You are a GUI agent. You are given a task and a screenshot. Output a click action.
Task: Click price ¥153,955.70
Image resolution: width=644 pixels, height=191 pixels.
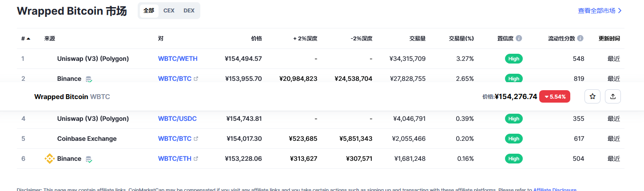(x=243, y=79)
